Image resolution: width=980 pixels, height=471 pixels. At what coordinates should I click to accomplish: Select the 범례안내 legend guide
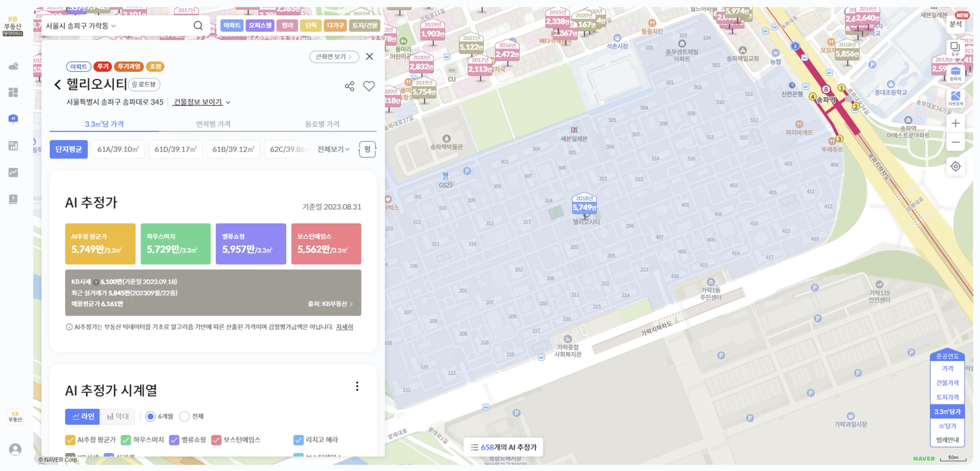[x=947, y=440]
